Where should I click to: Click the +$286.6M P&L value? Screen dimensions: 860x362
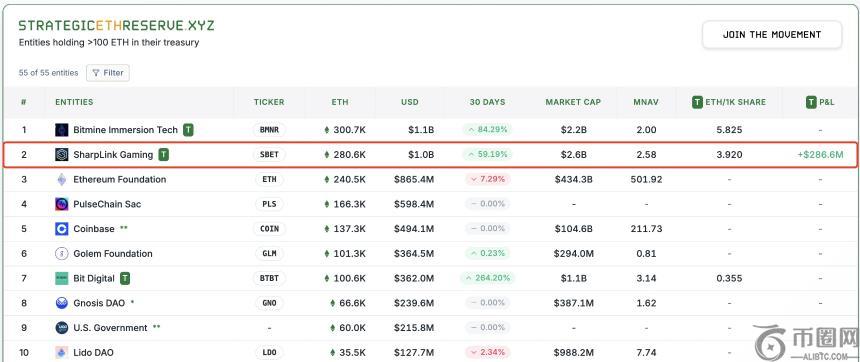820,155
